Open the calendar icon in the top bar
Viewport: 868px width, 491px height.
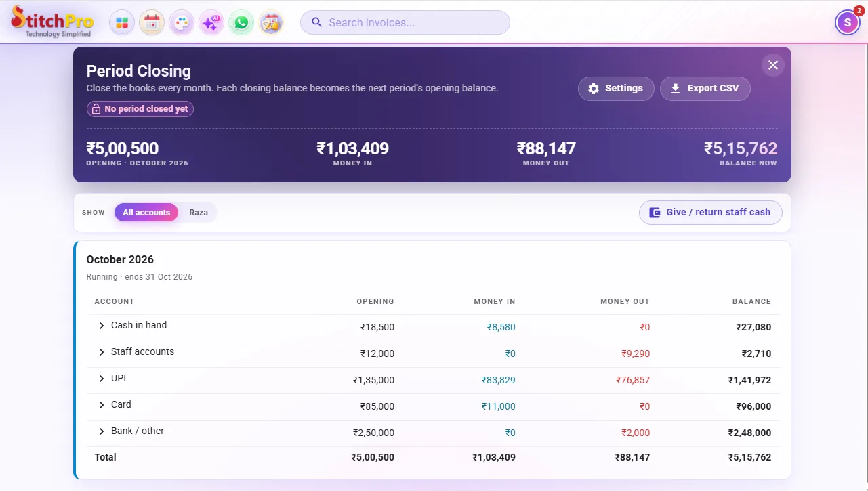[x=152, y=23]
